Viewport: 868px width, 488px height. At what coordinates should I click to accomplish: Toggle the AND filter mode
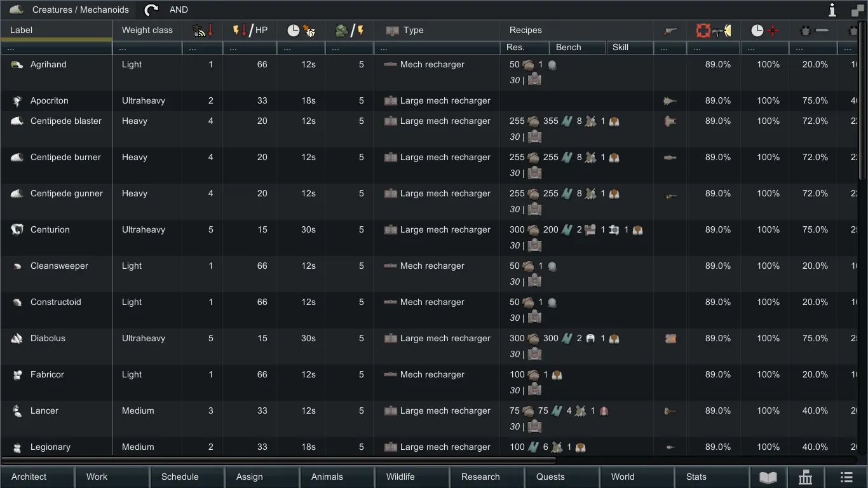tap(179, 10)
